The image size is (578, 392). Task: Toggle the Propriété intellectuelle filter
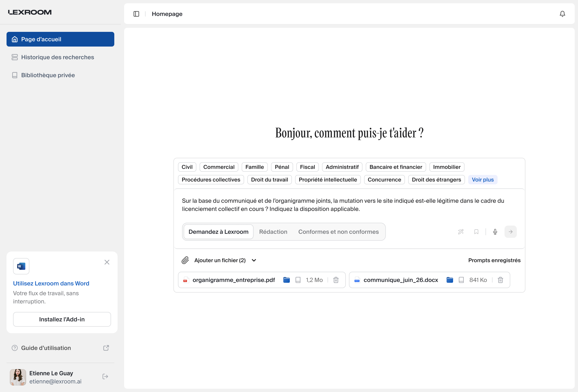point(328,180)
